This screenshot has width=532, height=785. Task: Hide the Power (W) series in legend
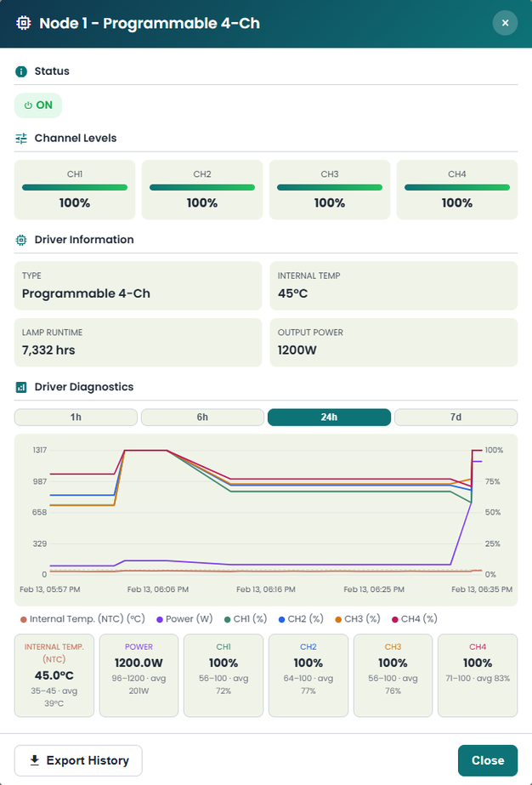click(184, 619)
